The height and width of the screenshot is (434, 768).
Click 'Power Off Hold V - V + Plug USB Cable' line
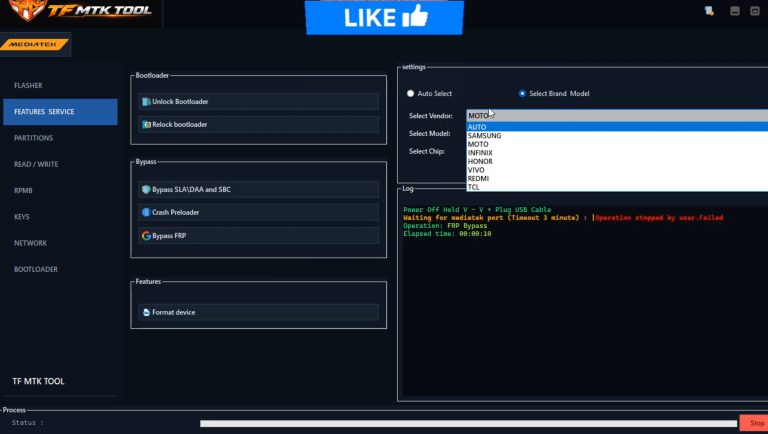[x=477, y=210]
